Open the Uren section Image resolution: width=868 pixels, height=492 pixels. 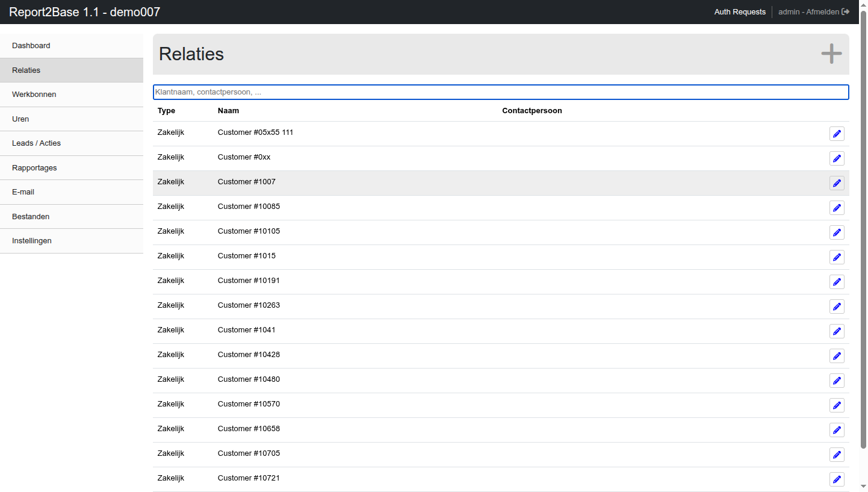(x=20, y=119)
